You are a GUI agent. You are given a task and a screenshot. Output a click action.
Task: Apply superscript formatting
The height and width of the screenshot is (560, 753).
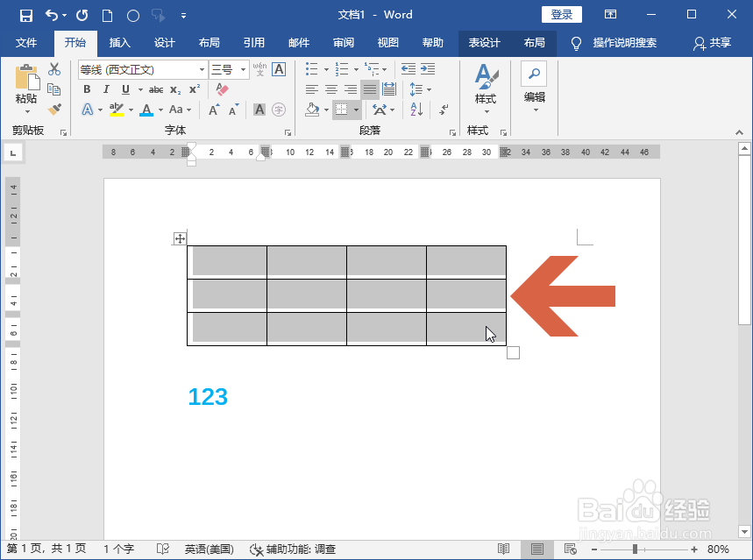[194, 89]
